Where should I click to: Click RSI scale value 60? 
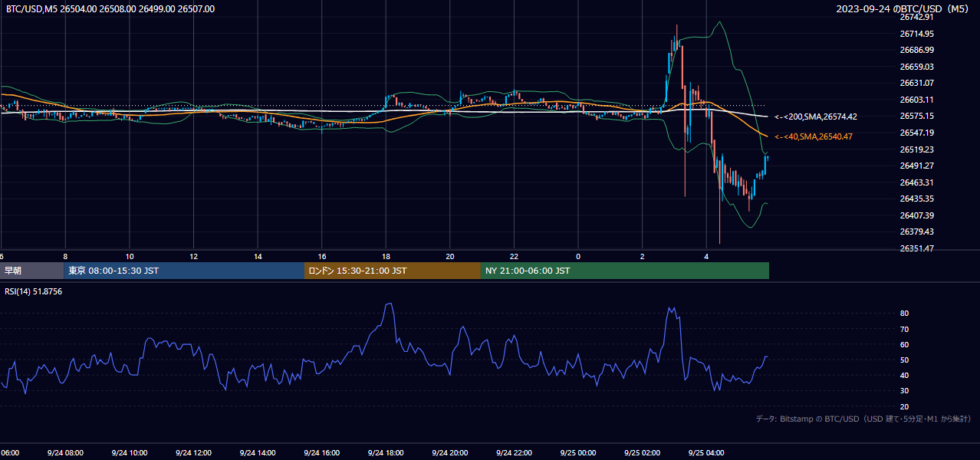904,344
